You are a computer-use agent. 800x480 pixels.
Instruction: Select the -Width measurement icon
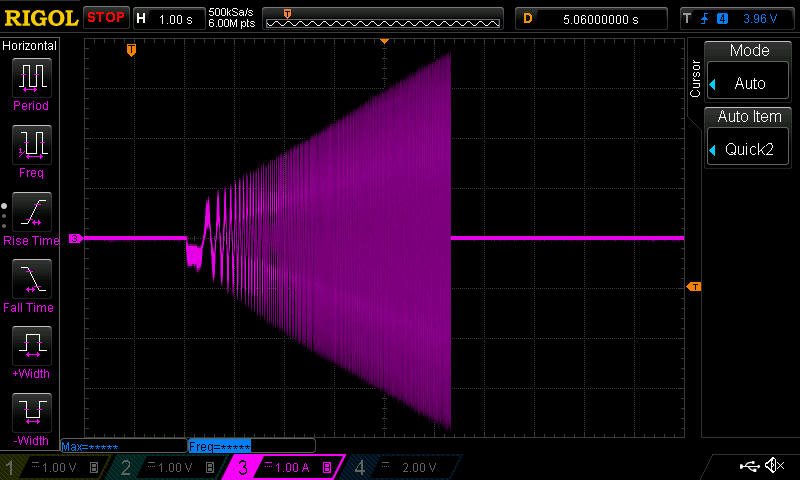click(x=32, y=412)
